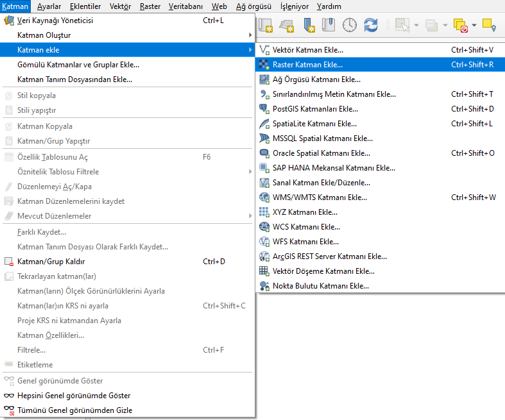
Task: Open dropdown arrow beside greyed form icon
Action: tap(445, 25)
